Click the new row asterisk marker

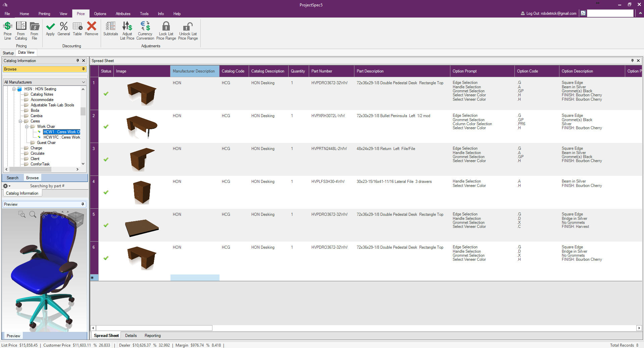(x=94, y=278)
